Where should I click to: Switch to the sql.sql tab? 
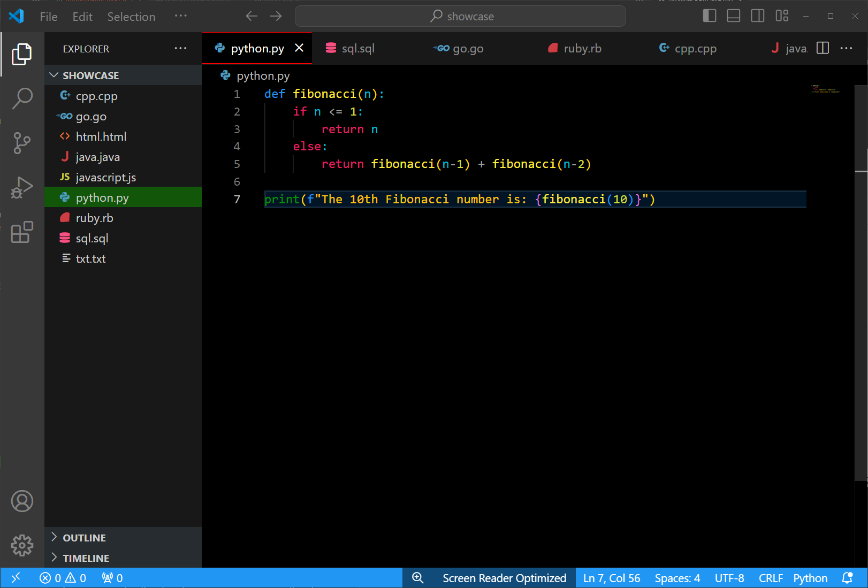[x=367, y=48]
